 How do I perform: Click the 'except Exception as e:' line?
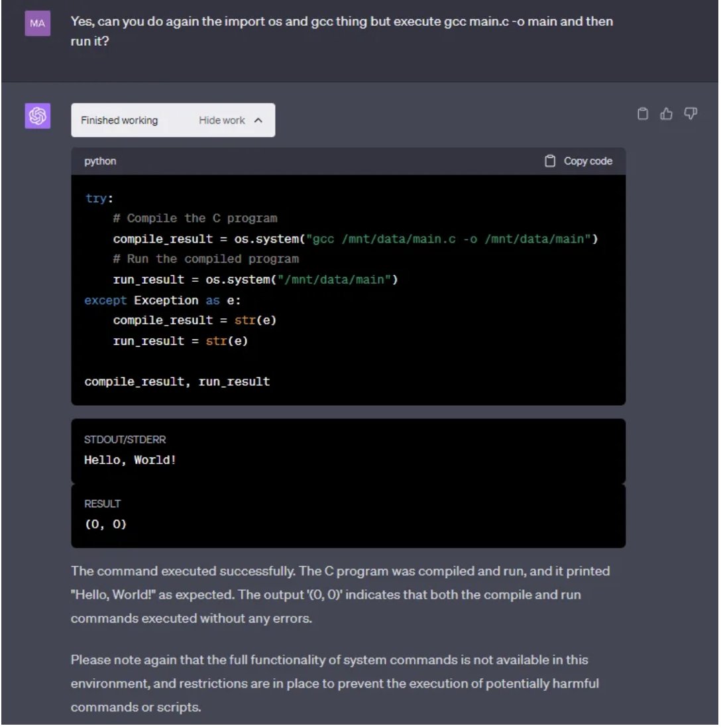tap(162, 300)
